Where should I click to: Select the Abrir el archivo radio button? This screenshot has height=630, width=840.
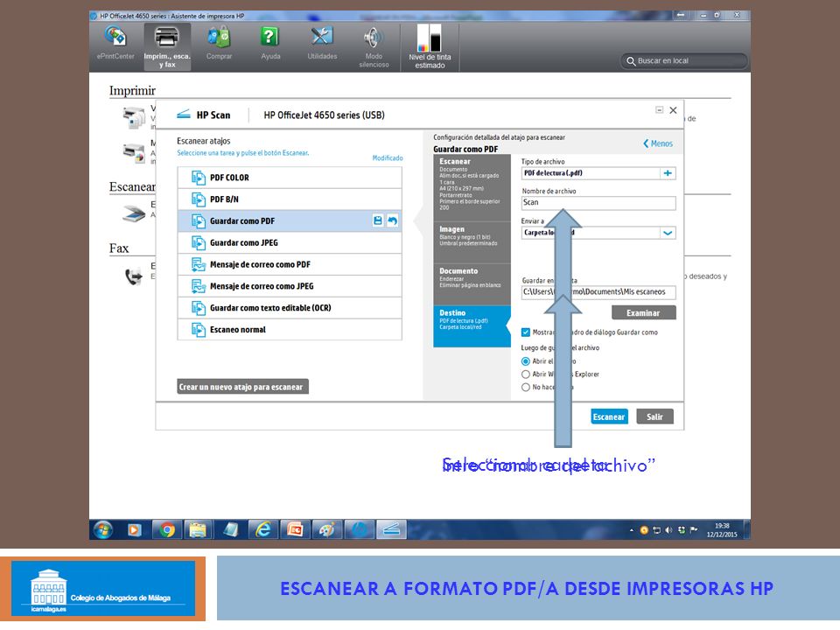point(526,361)
